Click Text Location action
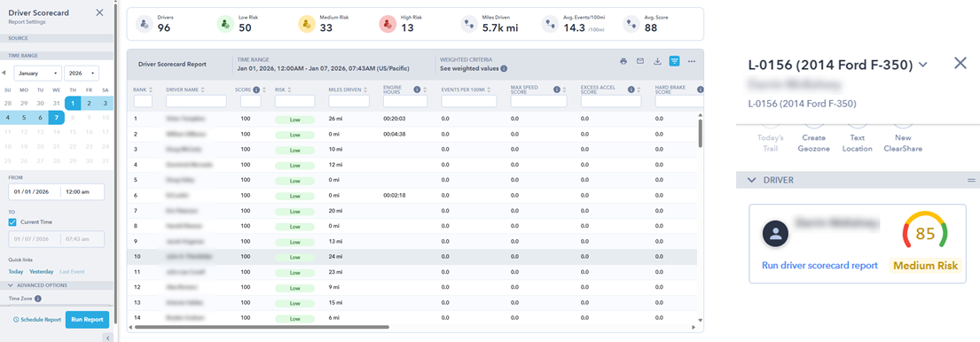This screenshot has height=342, width=980. pyautogui.click(x=857, y=143)
